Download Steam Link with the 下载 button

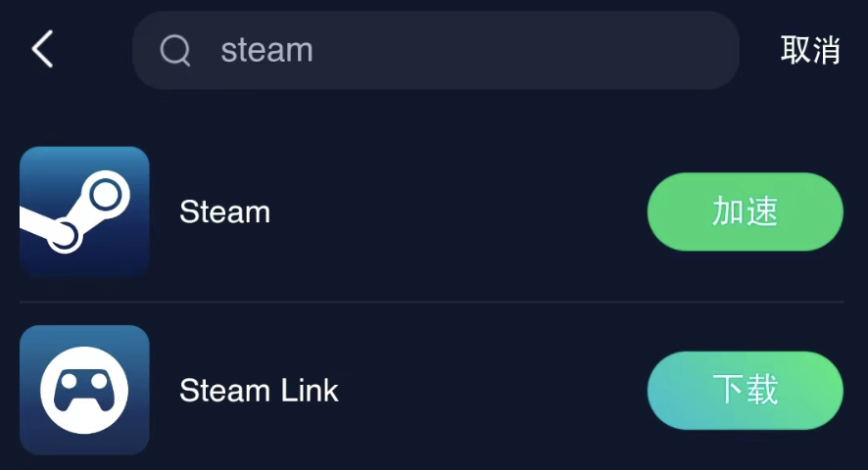pyautogui.click(x=746, y=391)
